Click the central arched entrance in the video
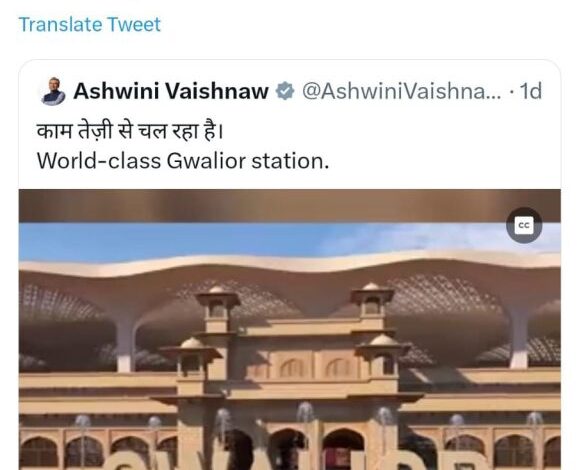 coord(343,449)
